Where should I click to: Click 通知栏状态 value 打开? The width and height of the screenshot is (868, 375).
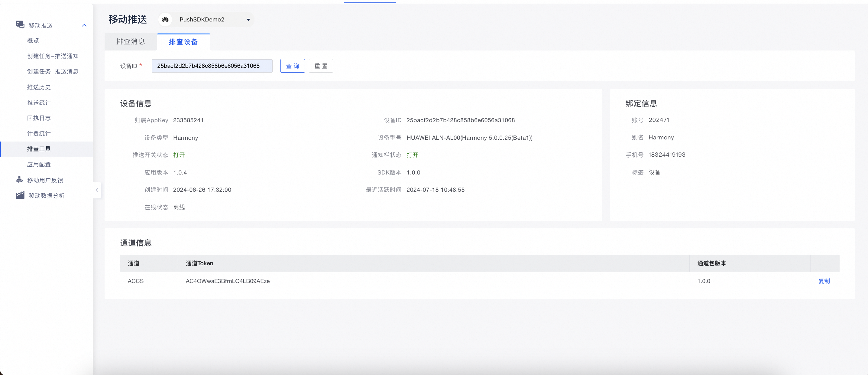413,155
